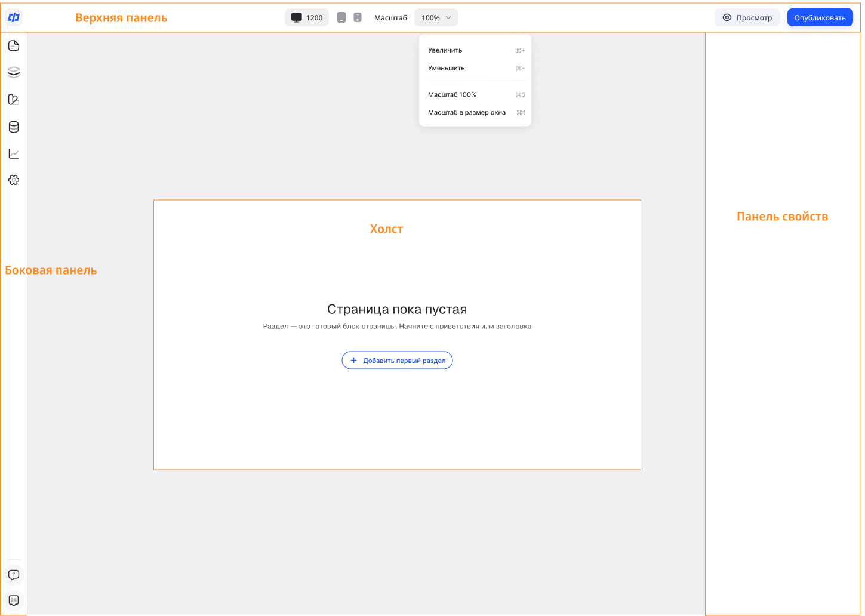Open the Pages icon in sidebar
This screenshot has width=865, height=616.
14,46
